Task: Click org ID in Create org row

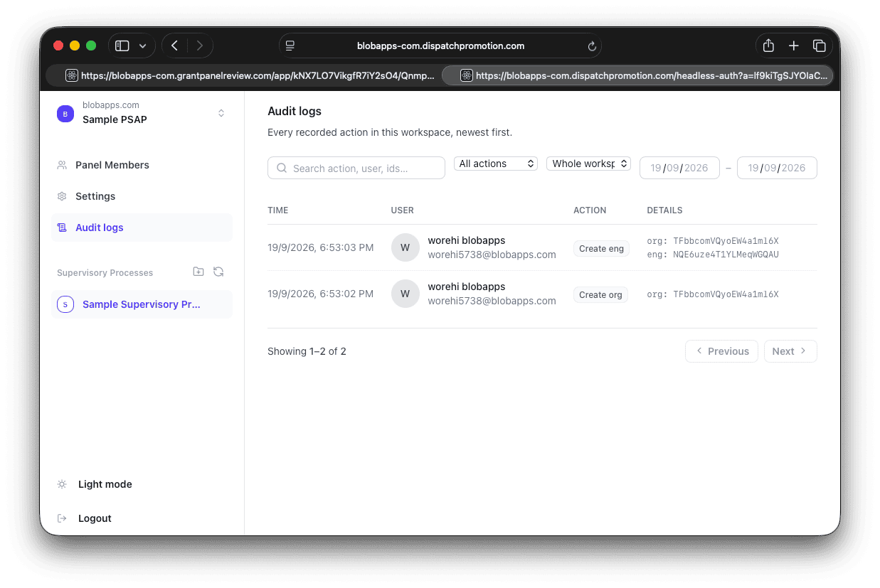Action: [x=713, y=294]
